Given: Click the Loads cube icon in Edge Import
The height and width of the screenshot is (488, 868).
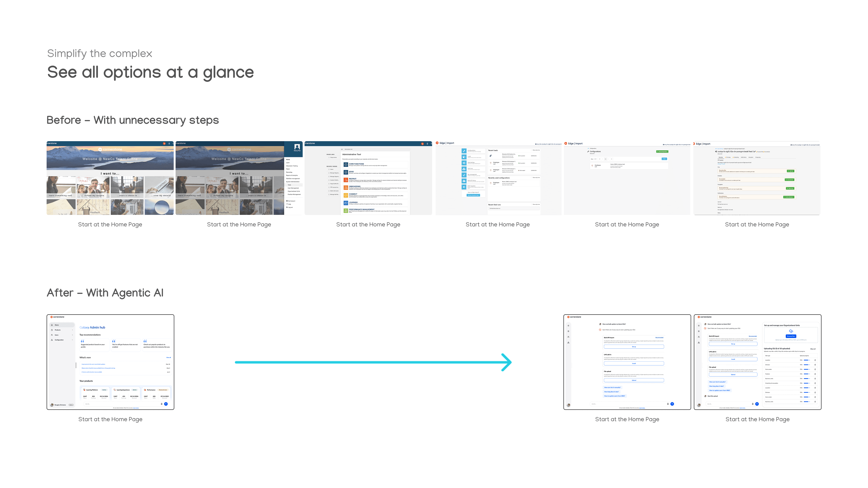Looking at the screenshot, I should (x=464, y=157).
